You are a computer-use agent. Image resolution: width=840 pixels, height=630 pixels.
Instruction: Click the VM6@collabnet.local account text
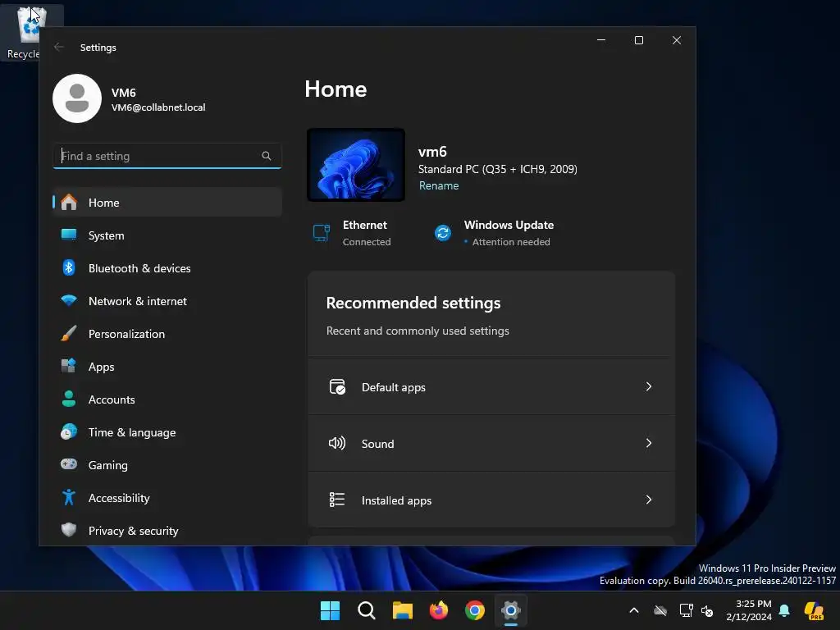158,107
